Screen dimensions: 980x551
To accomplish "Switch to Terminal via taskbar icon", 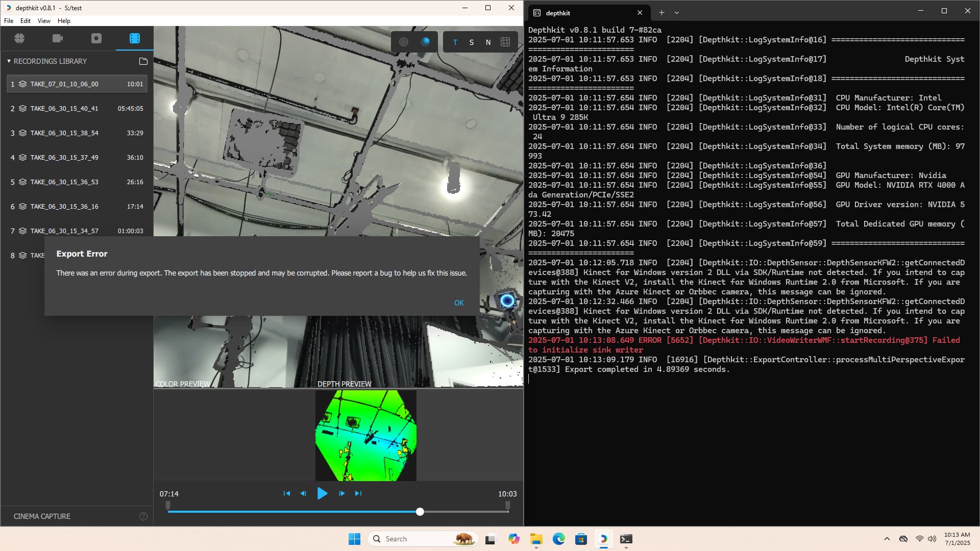I will pos(626,539).
